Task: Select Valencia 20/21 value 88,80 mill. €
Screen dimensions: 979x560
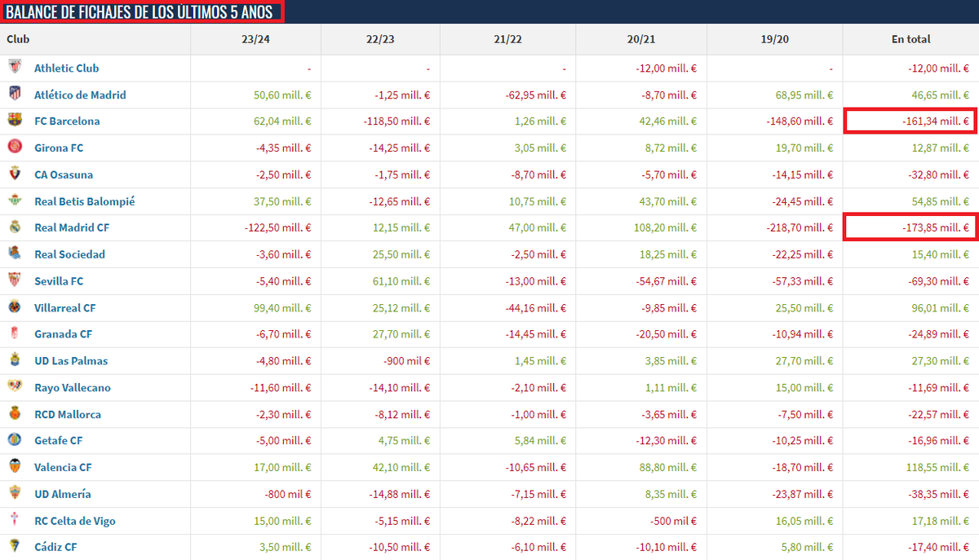Action: (x=667, y=468)
